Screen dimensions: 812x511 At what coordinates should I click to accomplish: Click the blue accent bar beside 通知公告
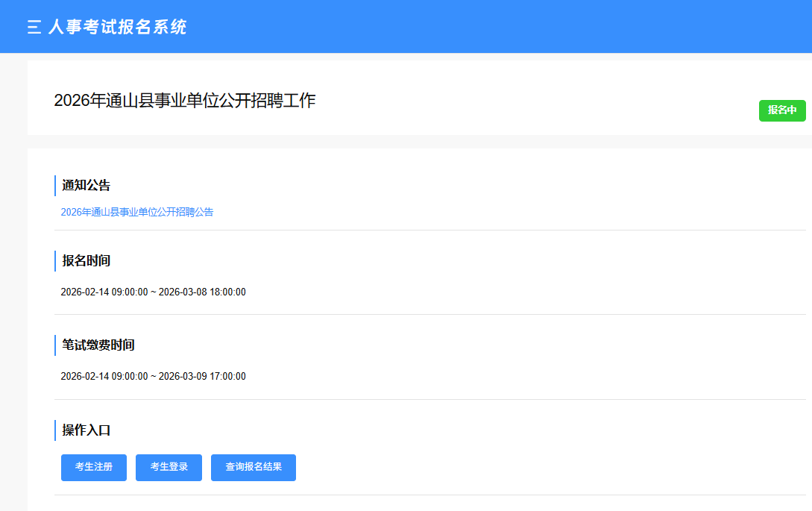55,186
